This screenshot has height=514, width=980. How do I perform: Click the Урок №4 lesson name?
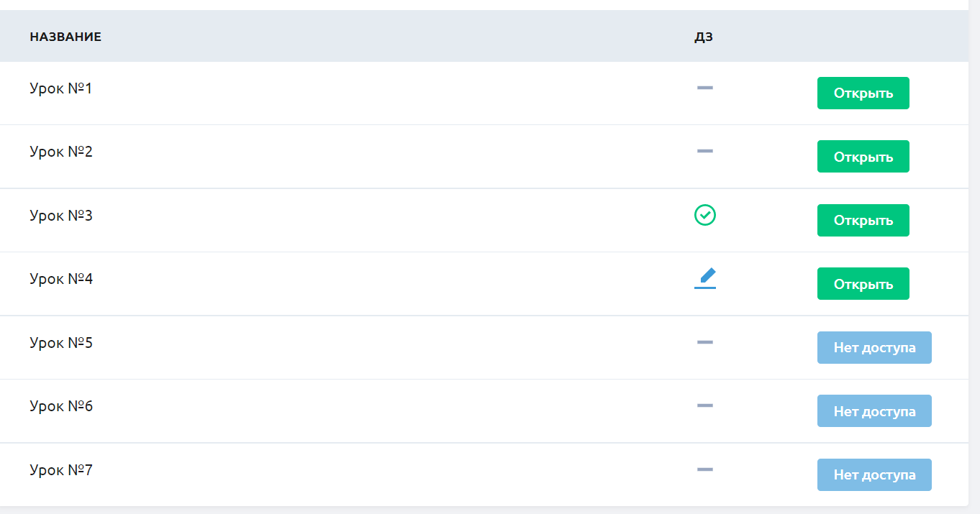[x=61, y=279]
